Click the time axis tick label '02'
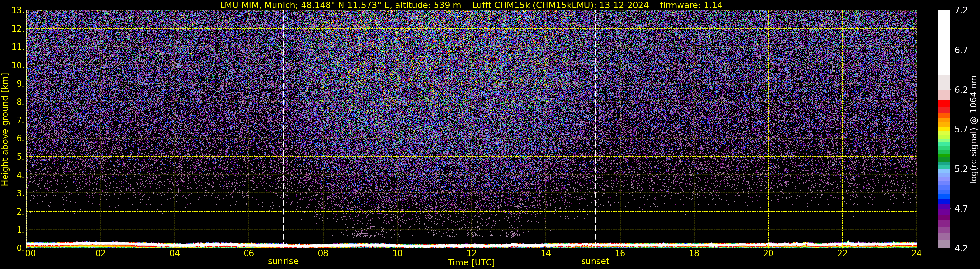 coord(101,253)
